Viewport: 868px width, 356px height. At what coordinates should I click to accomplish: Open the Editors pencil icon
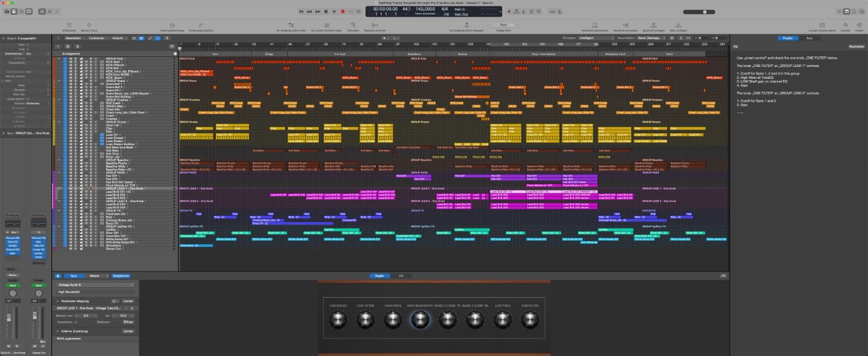pyautogui.click(x=57, y=11)
